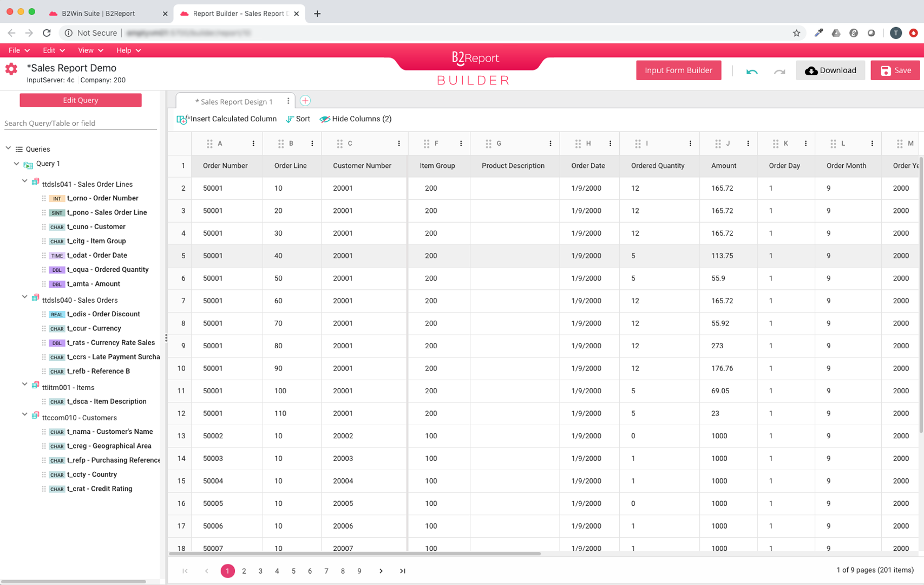Select the Sales Report Design 1 tab

pos(234,102)
